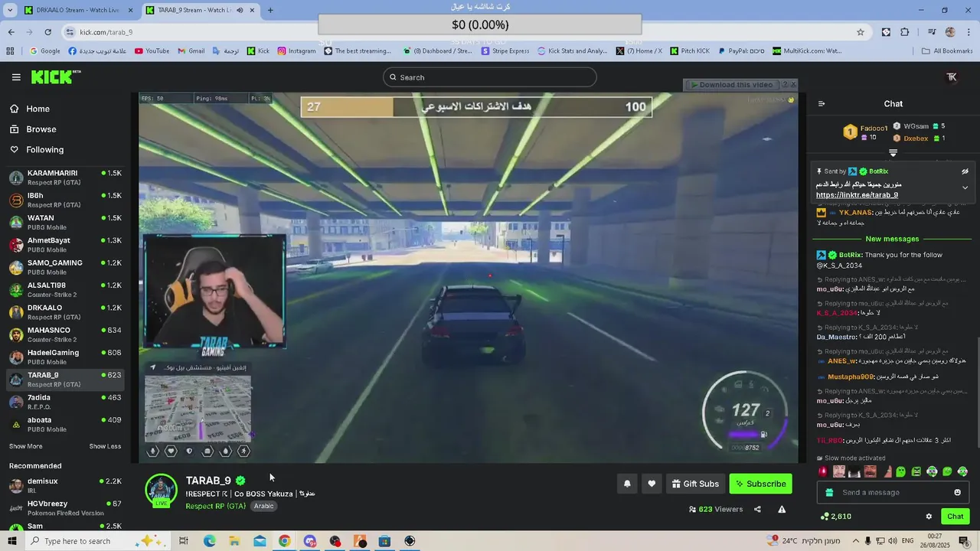
Task: Toggle the follow heart button
Action: click(652, 484)
